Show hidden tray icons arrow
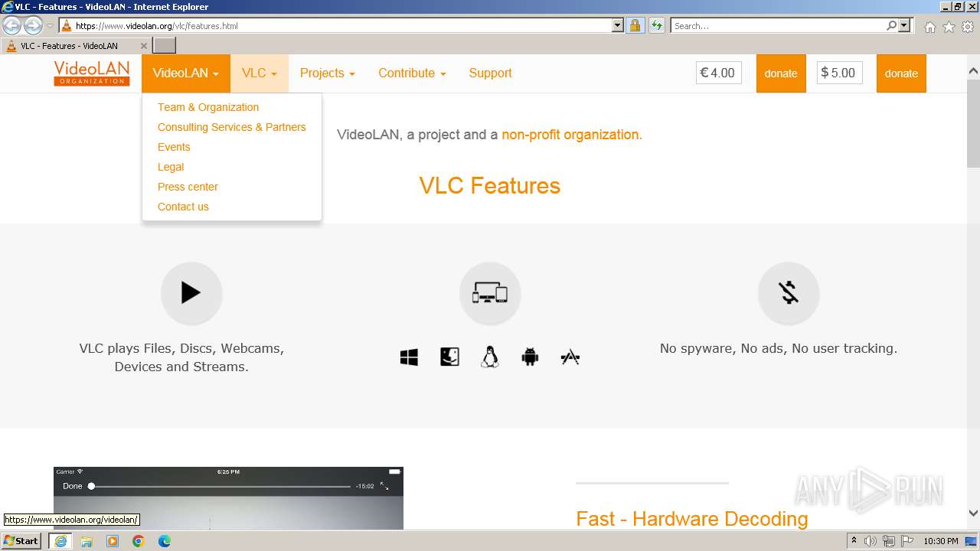 854,541
